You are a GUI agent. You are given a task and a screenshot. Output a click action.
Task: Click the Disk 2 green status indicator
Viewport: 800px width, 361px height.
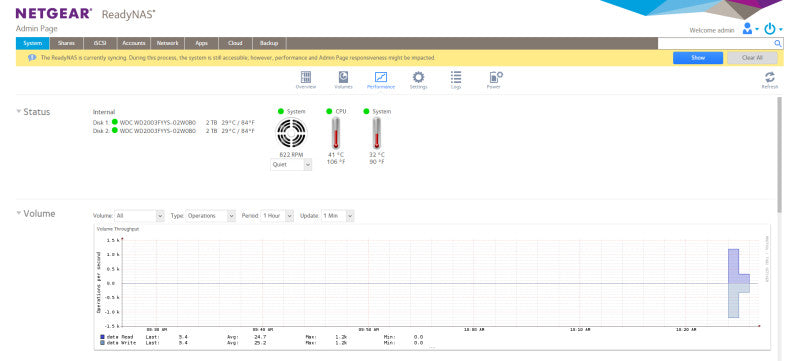(x=115, y=130)
